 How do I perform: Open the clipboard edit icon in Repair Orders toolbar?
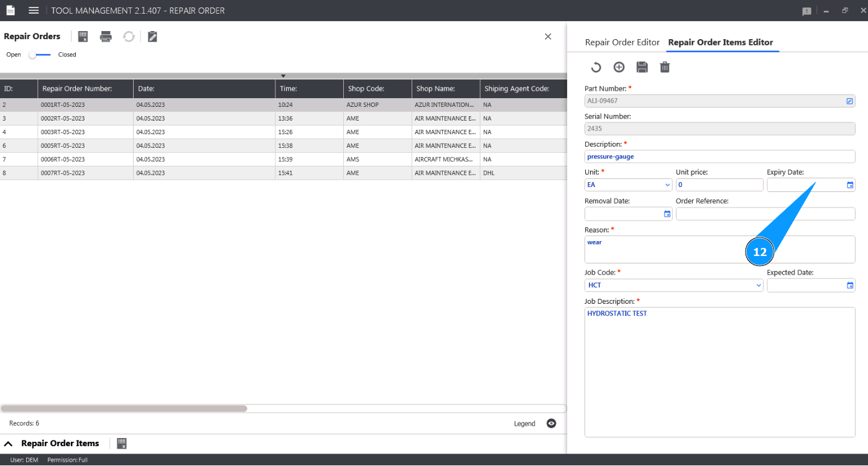(x=152, y=37)
